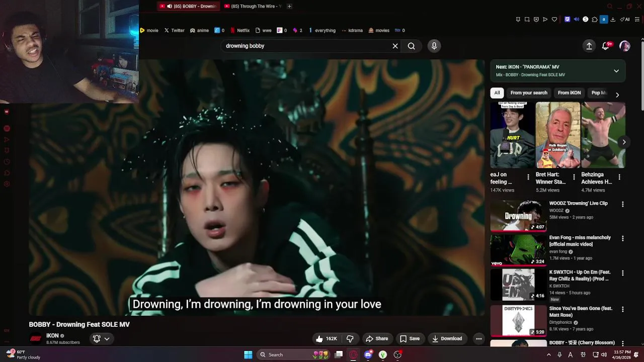
Task: Open Bret Hart short thumbnail
Action: tap(557, 135)
